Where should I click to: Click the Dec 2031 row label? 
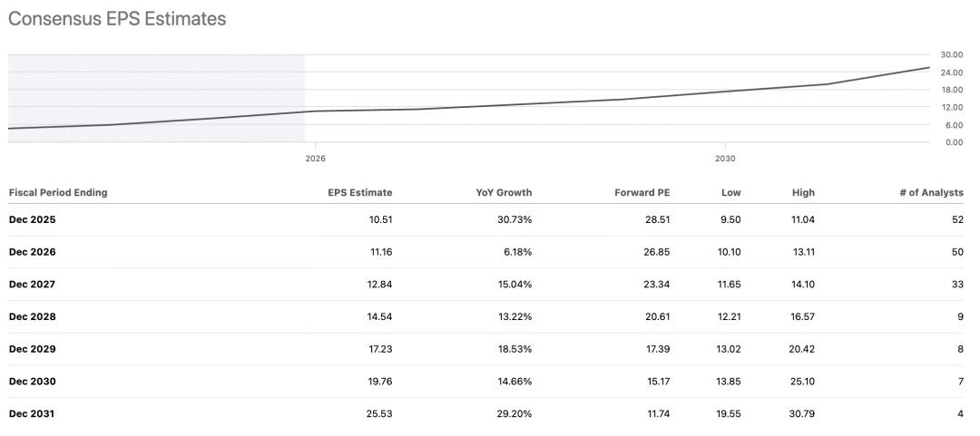click(32, 413)
